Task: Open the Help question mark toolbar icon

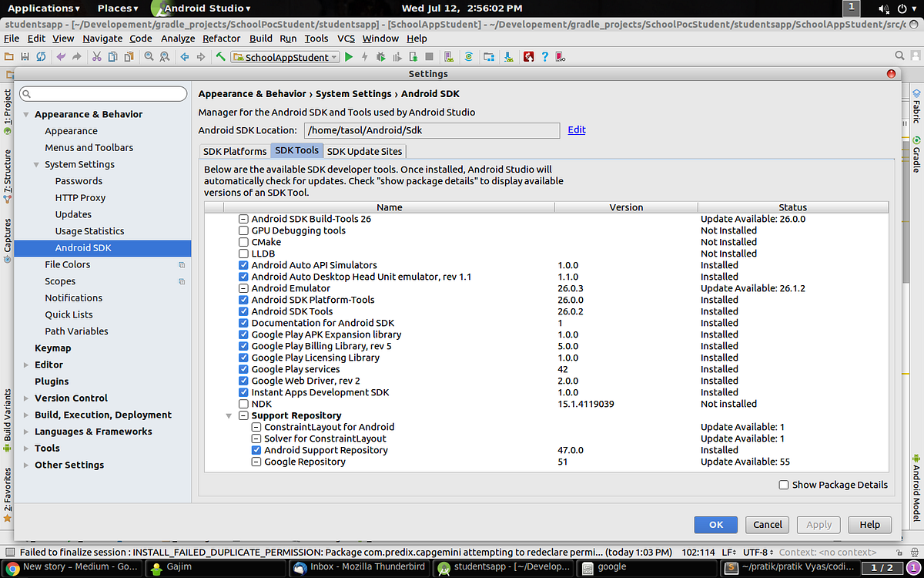Action: click(x=545, y=55)
